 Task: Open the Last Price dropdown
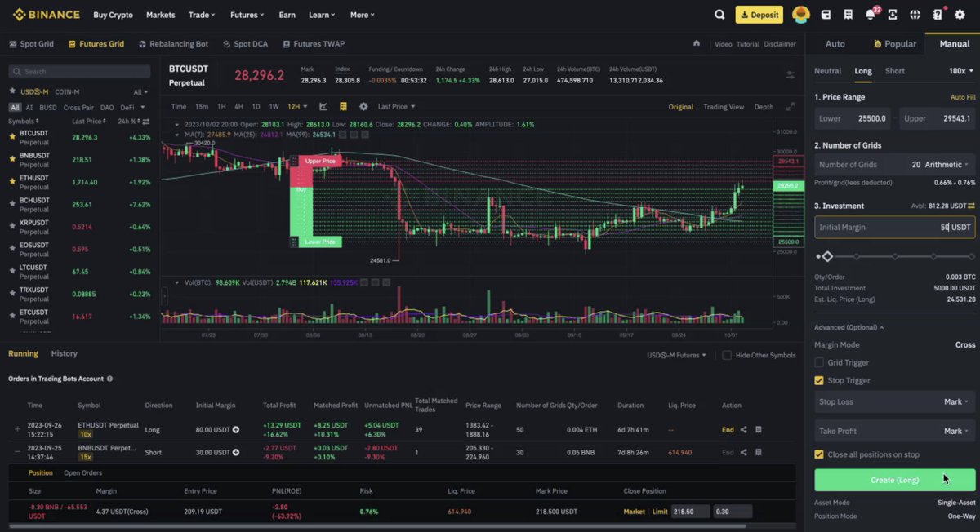tap(397, 106)
